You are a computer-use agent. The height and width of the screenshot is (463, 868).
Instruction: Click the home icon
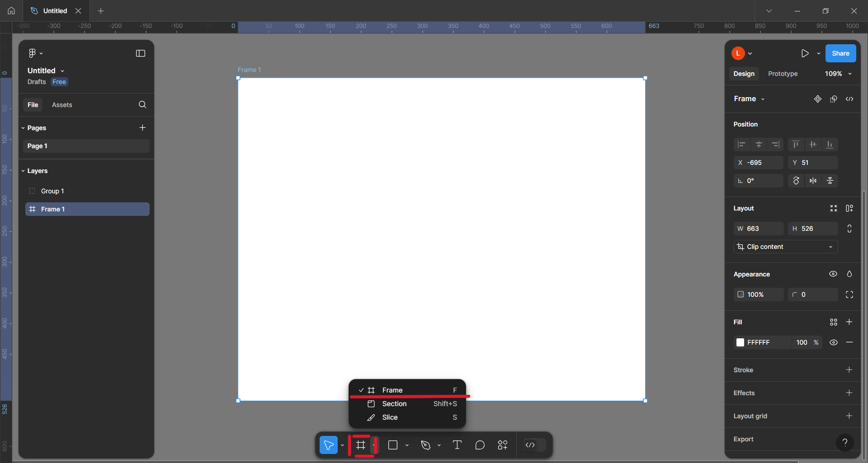tap(11, 10)
